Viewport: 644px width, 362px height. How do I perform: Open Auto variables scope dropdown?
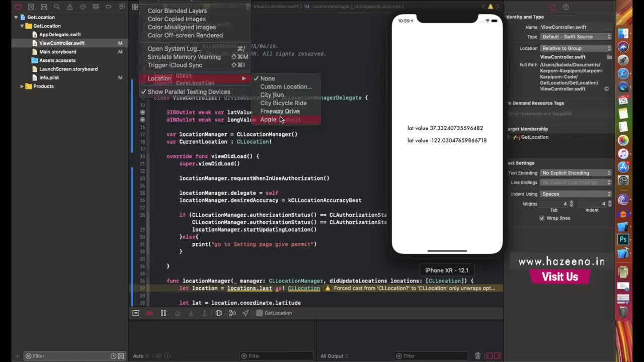(140, 356)
